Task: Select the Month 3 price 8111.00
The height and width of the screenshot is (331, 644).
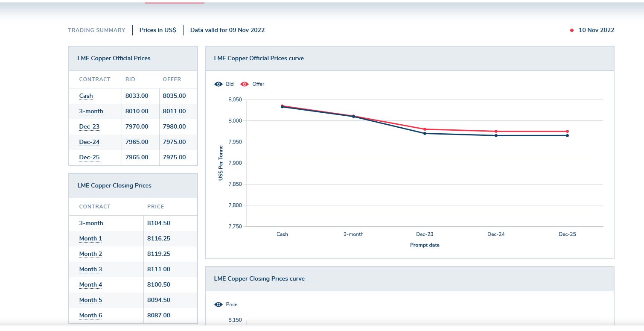Action: coord(159,269)
